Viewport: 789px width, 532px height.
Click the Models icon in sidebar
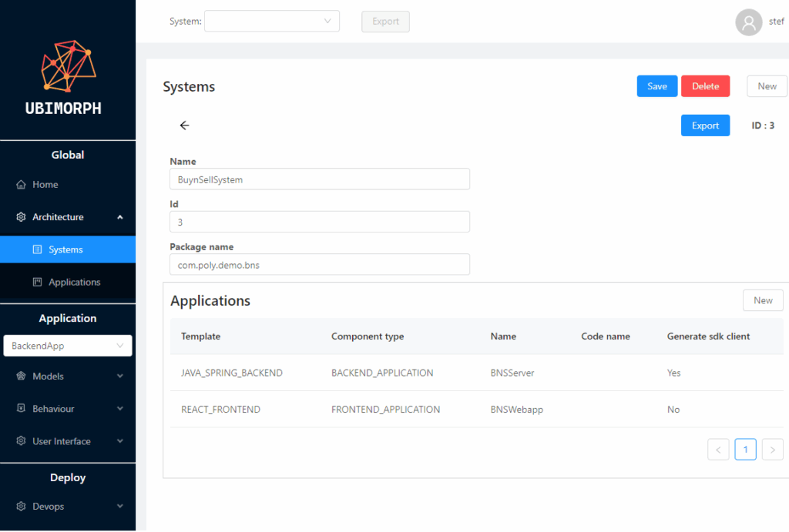tap(22, 376)
